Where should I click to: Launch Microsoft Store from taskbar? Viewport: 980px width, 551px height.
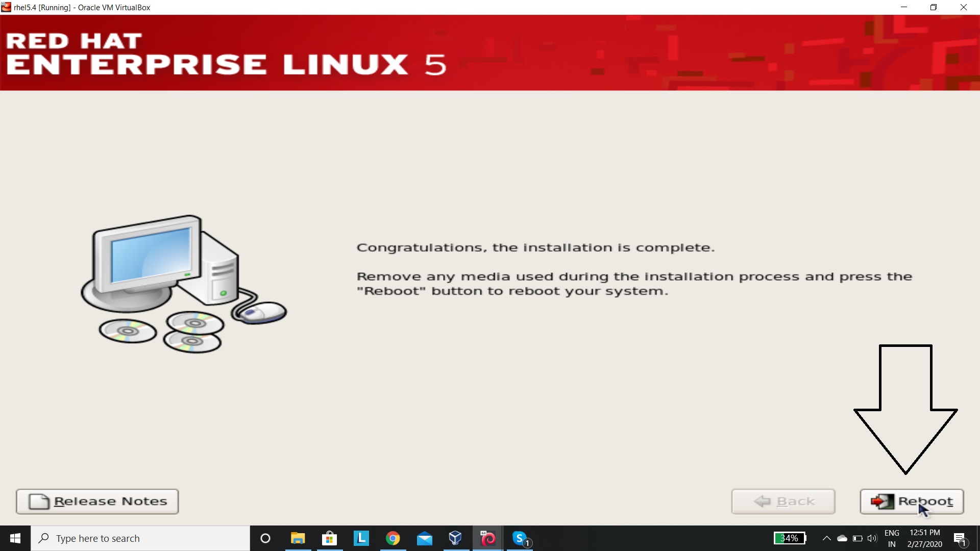pyautogui.click(x=329, y=538)
